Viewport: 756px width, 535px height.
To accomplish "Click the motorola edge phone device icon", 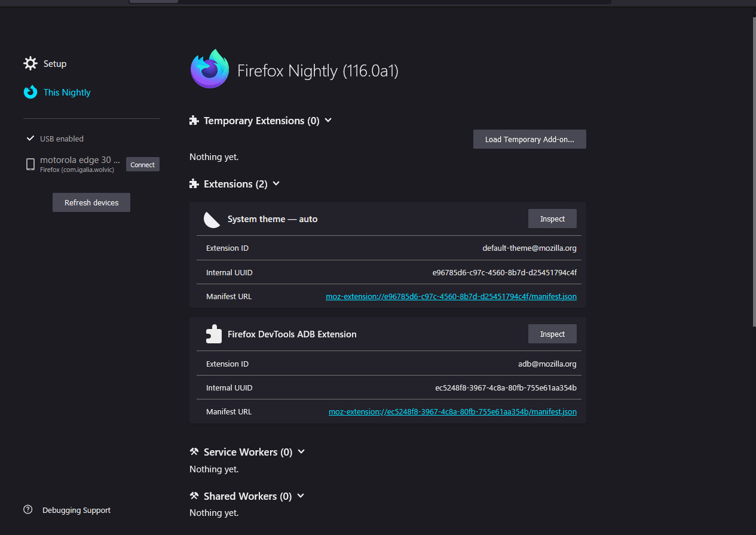I will coord(30,164).
